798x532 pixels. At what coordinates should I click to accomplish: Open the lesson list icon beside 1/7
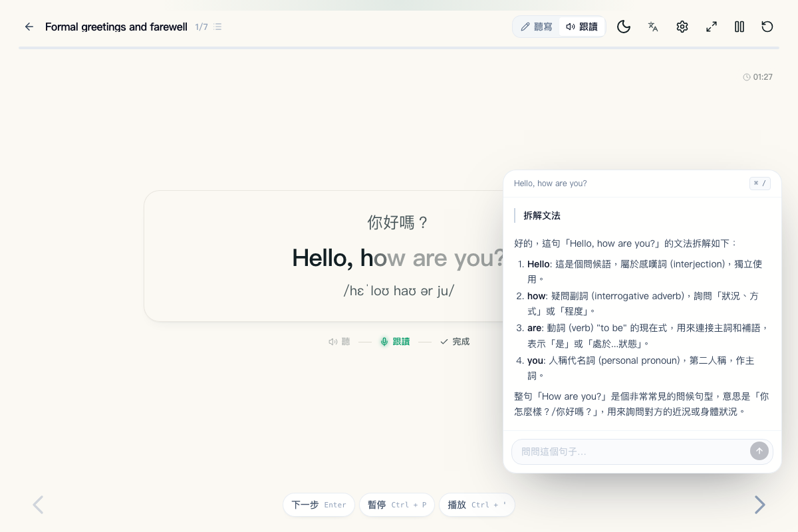tap(217, 27)
